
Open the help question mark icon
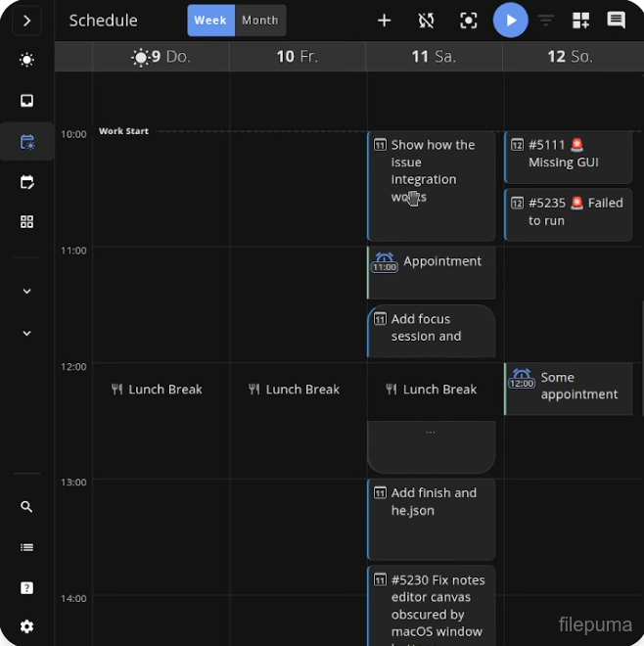[x=26, y=587]
